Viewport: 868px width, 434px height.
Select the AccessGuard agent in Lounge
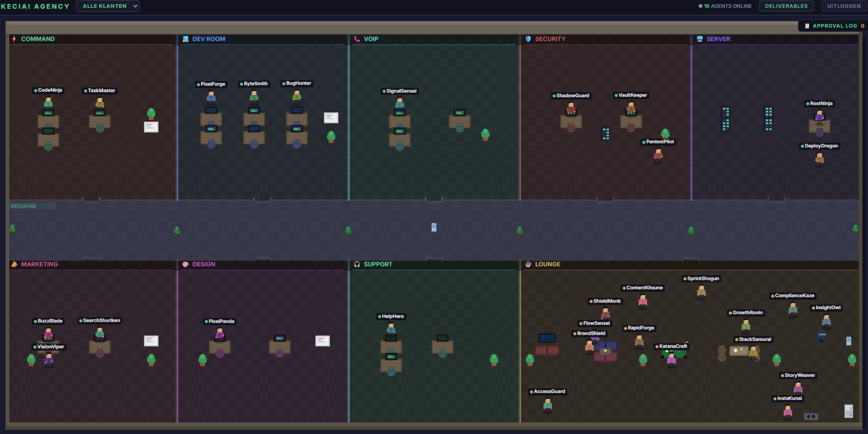coord(548,404)
